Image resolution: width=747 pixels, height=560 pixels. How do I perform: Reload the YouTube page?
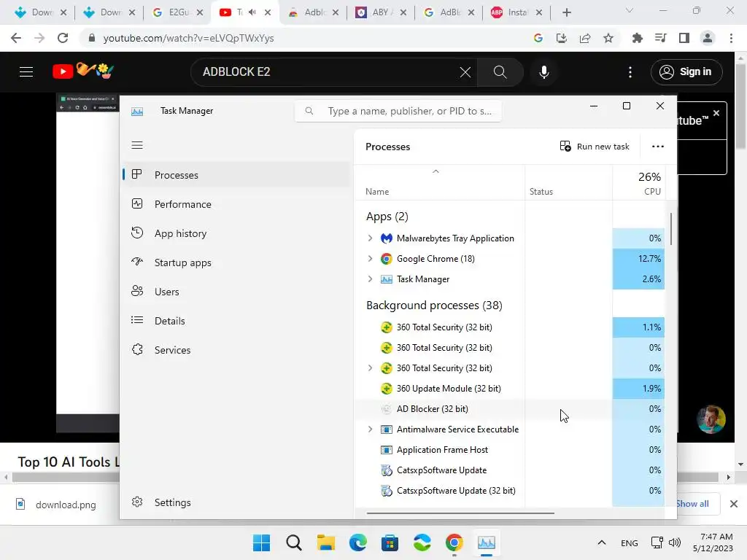63,38
